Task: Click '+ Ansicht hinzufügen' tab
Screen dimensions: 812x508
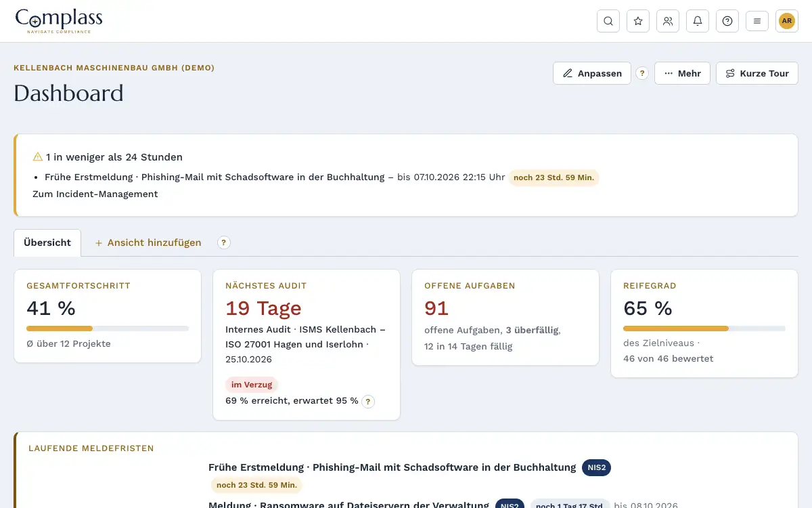Action: pos(148,242)
